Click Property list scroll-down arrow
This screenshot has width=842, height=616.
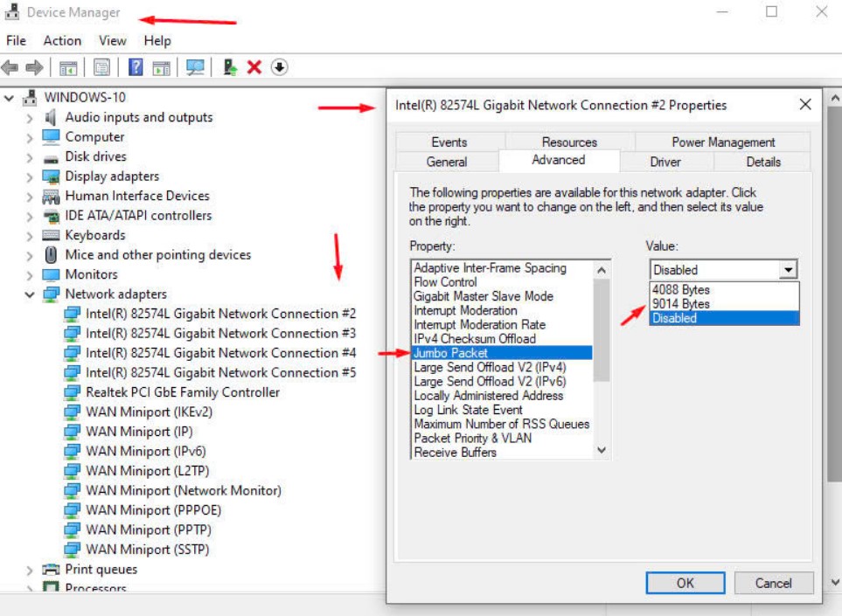(x=602, y=451)
